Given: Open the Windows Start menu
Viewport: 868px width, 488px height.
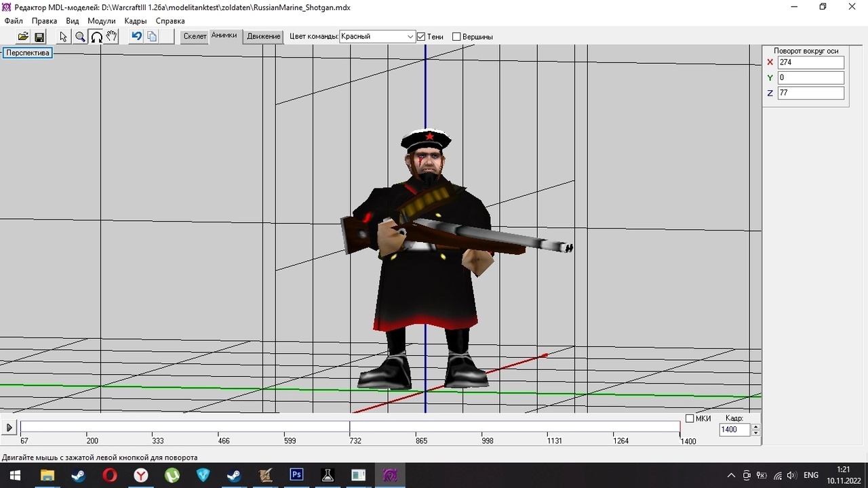Looking at the screenshot, I should (x=15, y=475).
